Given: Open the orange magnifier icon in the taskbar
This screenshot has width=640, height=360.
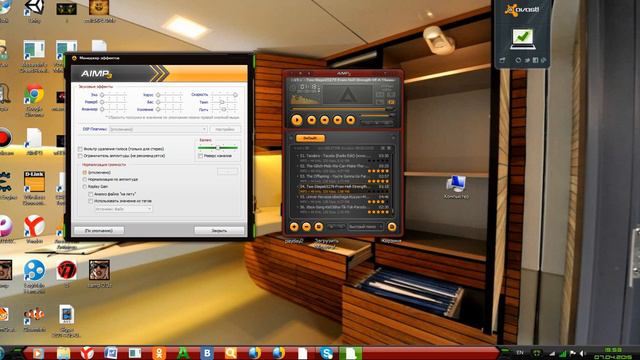Looking at the screenshot, I should point(231,353).
